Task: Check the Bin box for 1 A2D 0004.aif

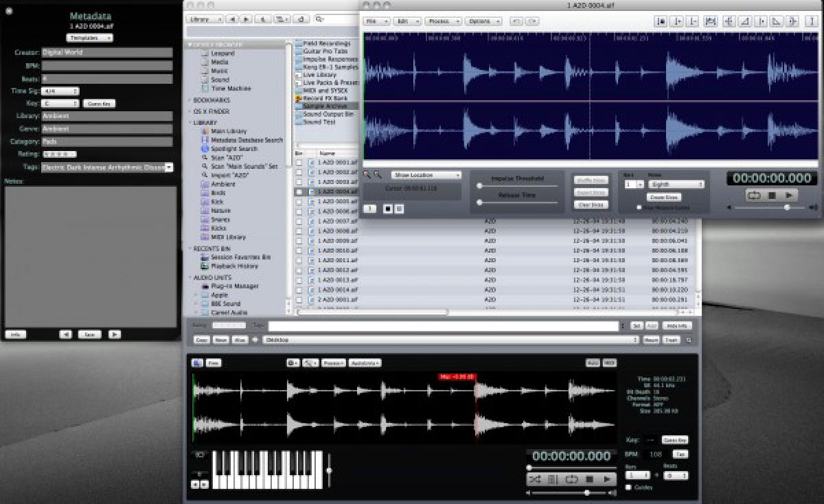Action: pyautogui.click(x=299, y=192)
